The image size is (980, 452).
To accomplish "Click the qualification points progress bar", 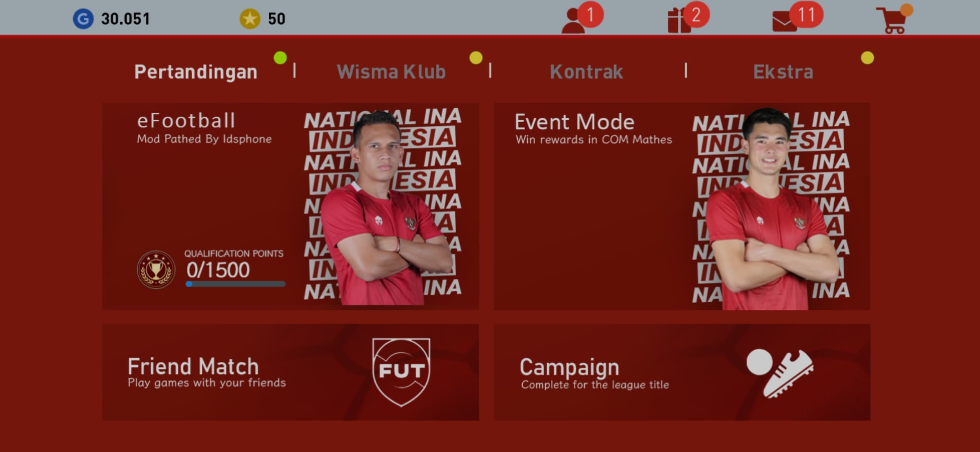I will point(235,284).
